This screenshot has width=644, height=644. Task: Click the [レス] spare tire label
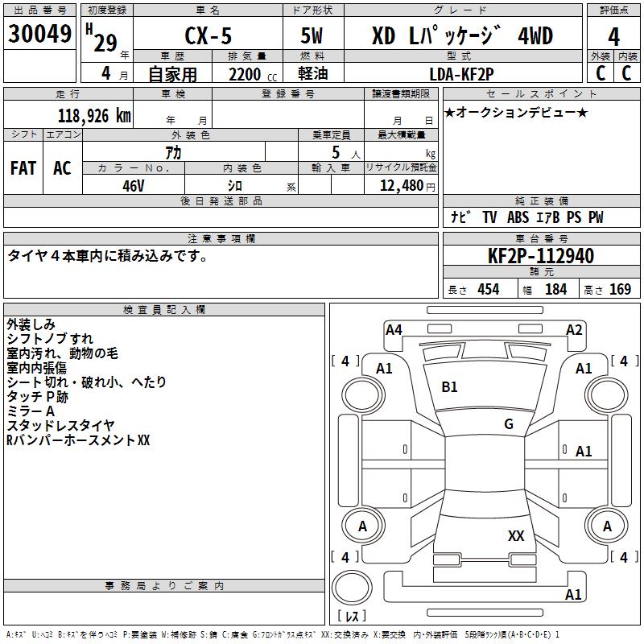click(x=352, y=615)
